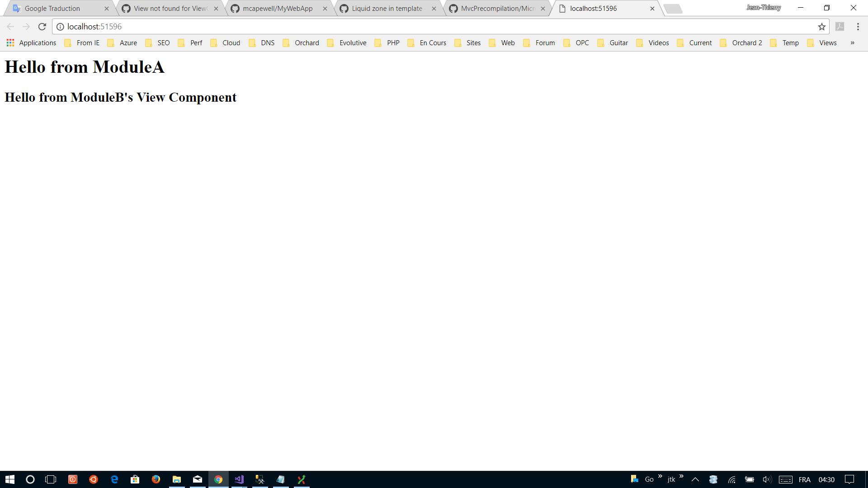868x488 pixels.
Task: Bookmark this page with star icon
Action: pos(821,27)
